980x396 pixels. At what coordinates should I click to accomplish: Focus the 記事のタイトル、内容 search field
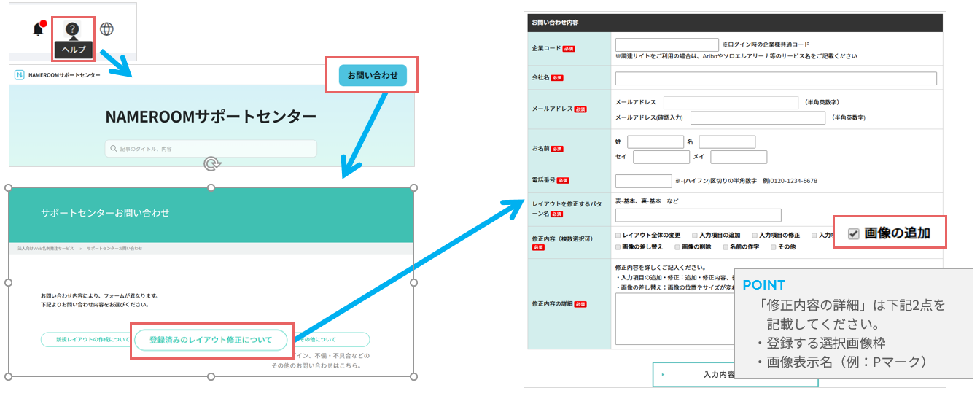click(211, 149)
